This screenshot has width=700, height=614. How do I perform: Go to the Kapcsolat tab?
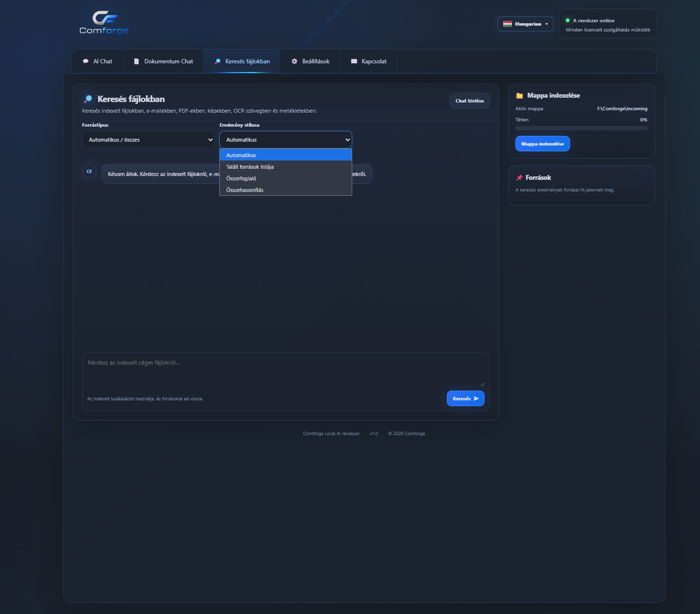368,61
